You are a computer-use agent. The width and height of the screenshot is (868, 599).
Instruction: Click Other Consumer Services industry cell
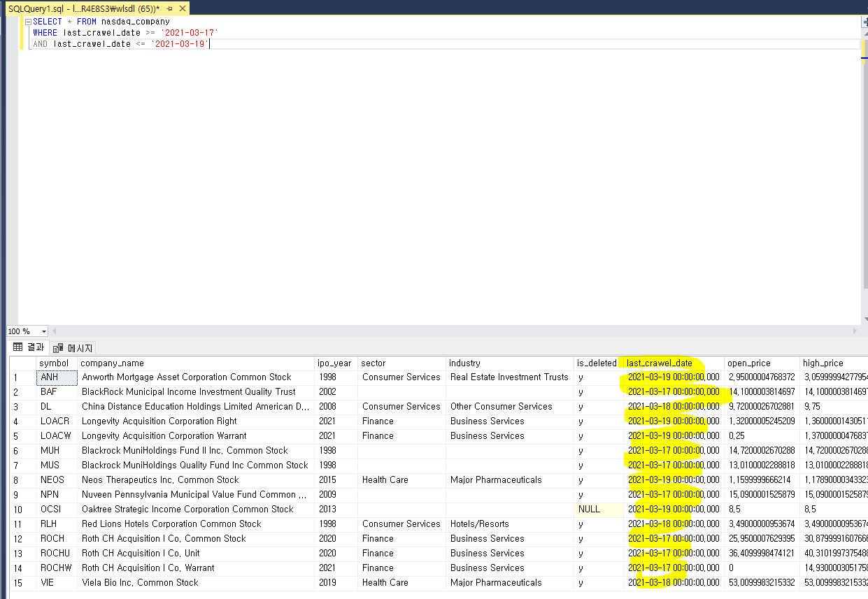509,407
